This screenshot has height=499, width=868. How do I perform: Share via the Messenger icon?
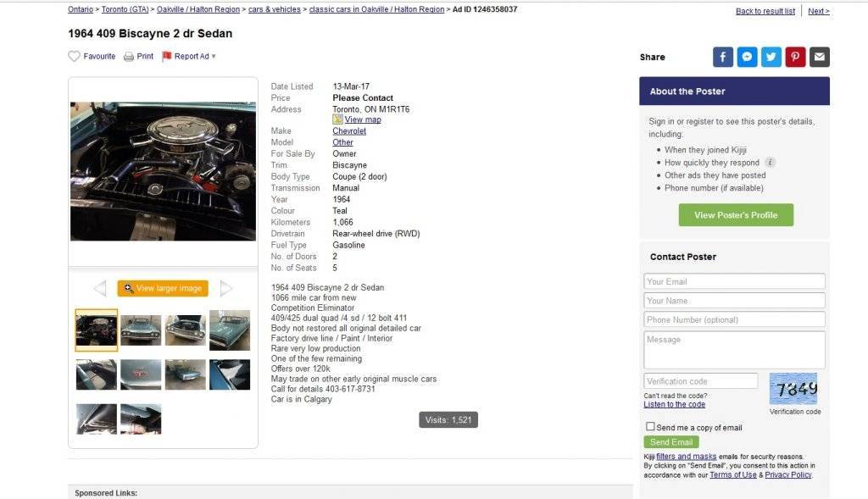click(747, 57)
